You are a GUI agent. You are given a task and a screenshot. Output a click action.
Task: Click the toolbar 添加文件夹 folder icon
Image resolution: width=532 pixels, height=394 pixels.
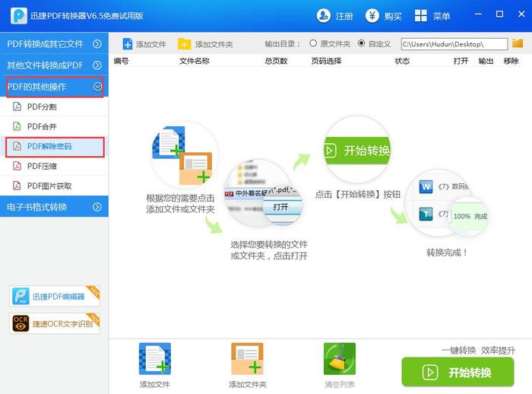[184, 44]
